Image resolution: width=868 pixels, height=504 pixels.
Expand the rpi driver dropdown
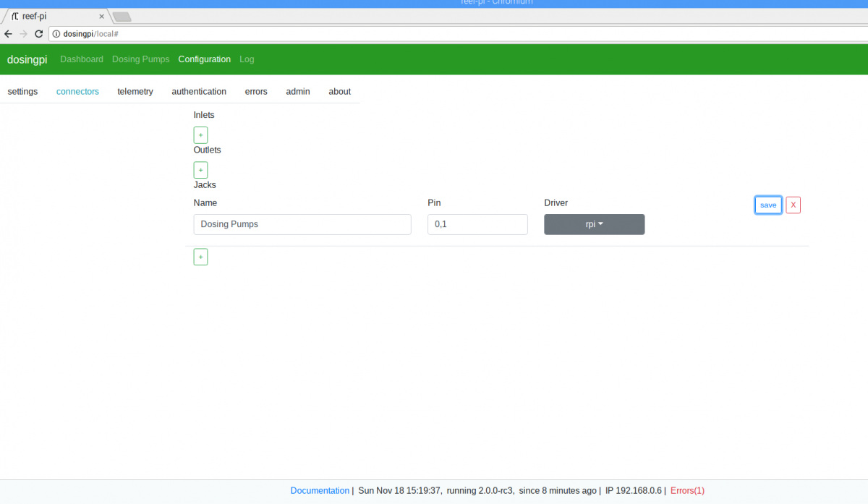(595, 224)
